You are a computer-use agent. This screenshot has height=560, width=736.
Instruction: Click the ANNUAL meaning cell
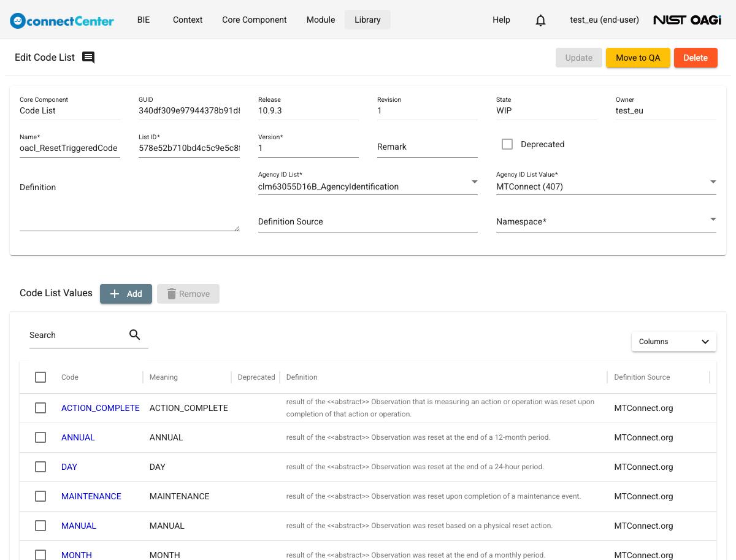tap(166, 437)
